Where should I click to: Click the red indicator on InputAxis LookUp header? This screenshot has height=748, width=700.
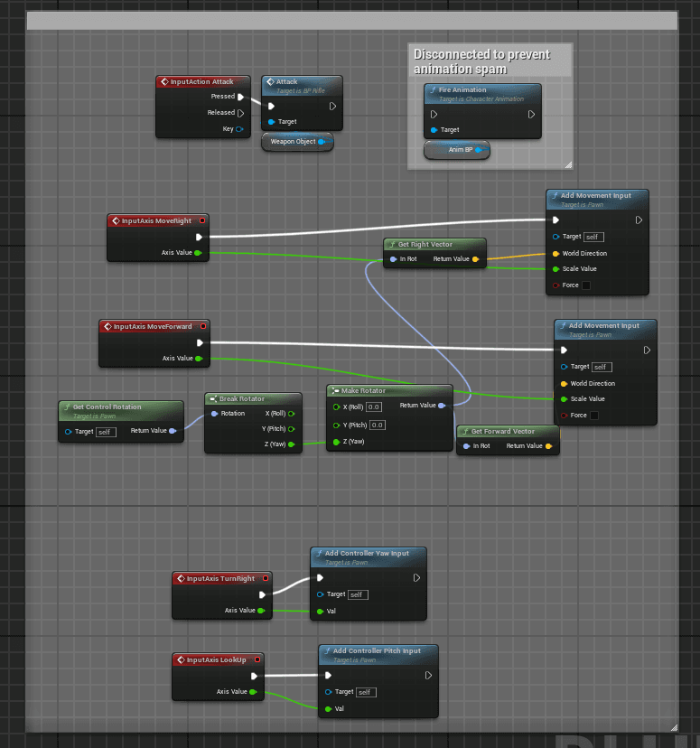(257, 659)
